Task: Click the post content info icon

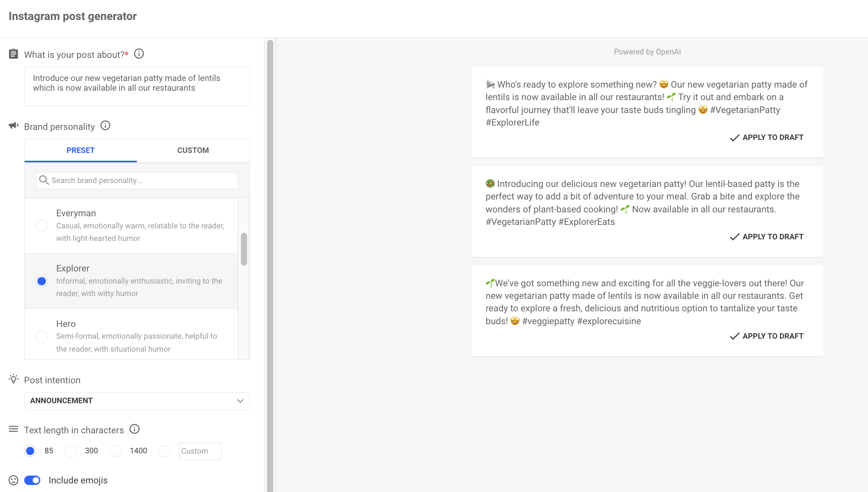Action: coord(139,54)
